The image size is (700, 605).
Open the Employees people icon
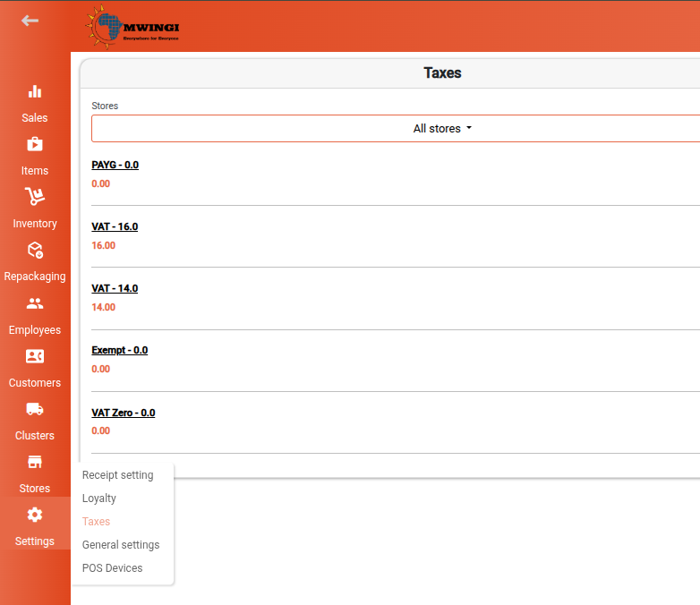coord(35,303)
